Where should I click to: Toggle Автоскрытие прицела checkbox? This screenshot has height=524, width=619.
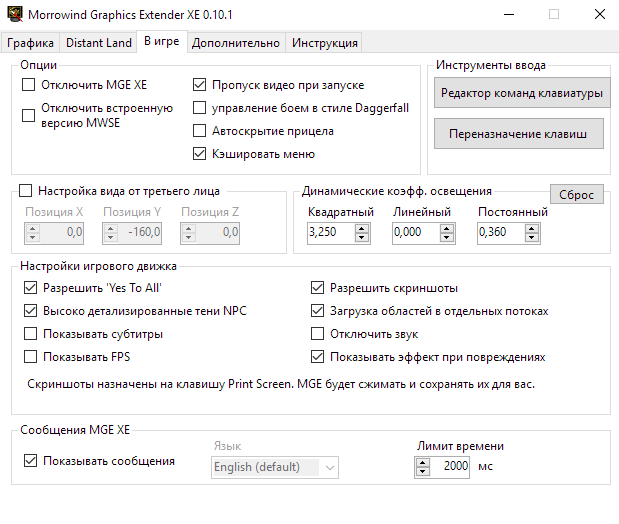click(199, 130)
